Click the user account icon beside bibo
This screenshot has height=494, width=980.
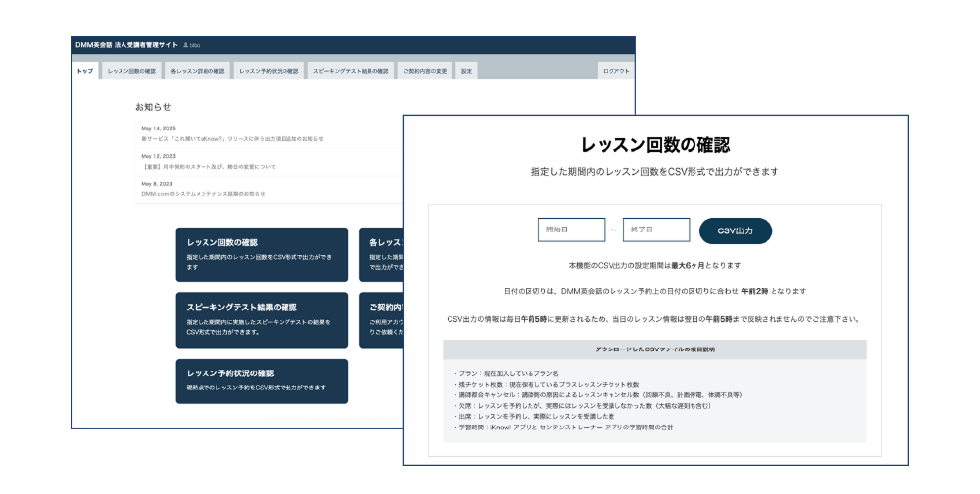pos(185,45)
